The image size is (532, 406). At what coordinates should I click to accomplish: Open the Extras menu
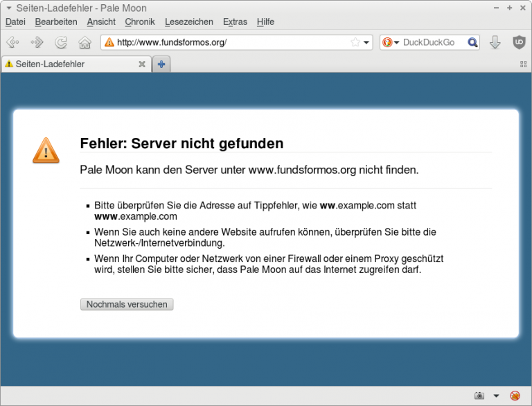click(x=235, y=21)
